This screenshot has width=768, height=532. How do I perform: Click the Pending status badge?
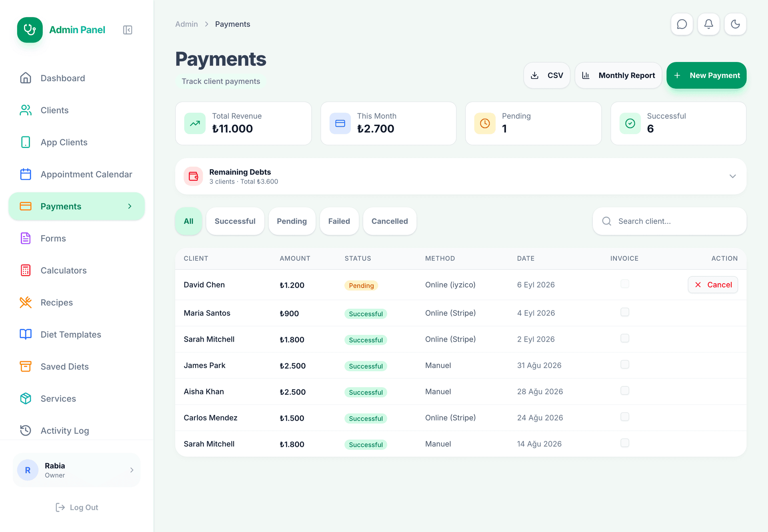point(361,285)
